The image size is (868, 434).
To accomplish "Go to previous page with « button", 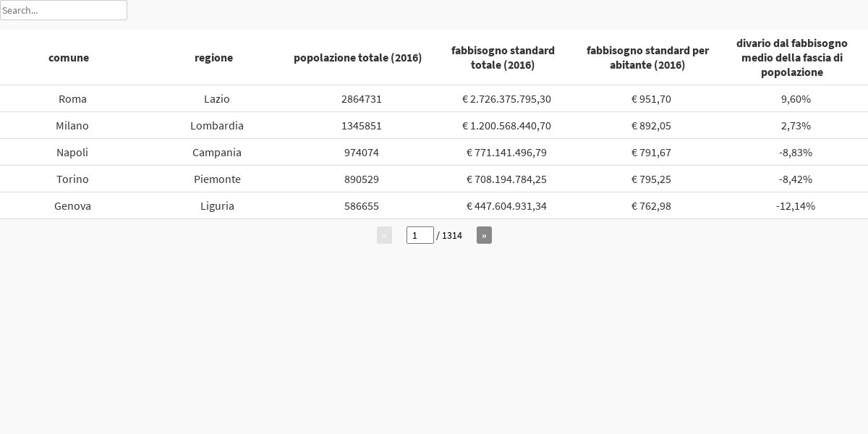I will pyautogui.click(x=384, y=235).
